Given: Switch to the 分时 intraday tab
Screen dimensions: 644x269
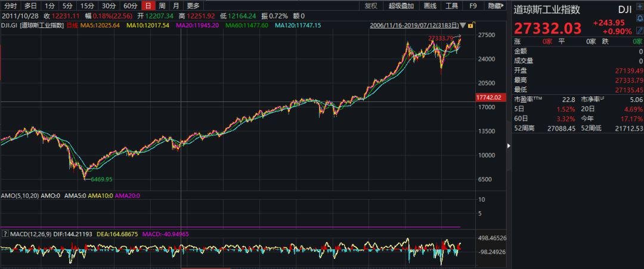Looking at the screenshot, I should point(10,6).
